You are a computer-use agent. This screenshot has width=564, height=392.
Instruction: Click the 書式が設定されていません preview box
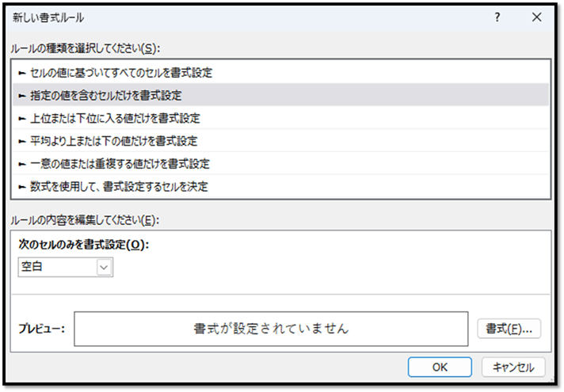coord(271,328)
